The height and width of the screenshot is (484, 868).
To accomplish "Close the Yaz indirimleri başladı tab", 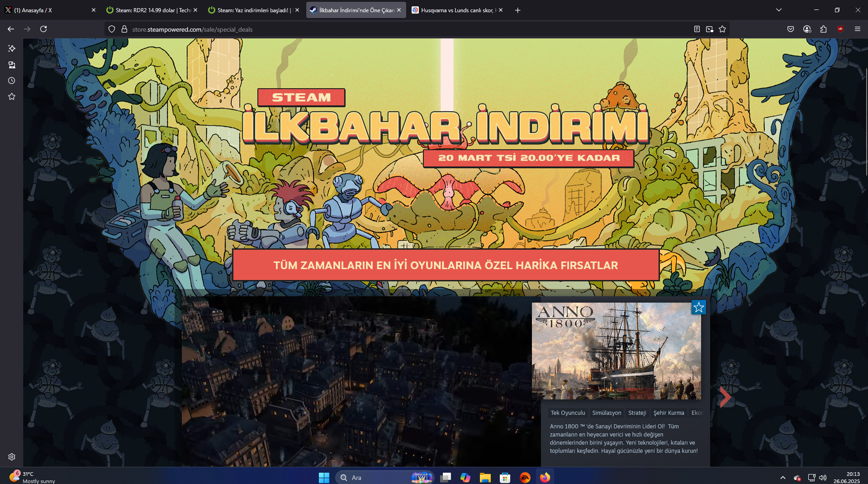I will pos(297,10).
